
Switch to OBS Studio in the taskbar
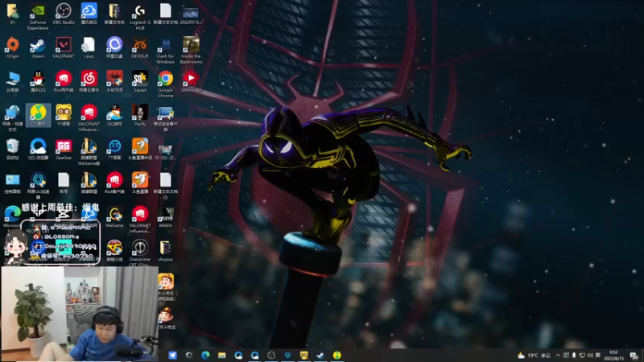click(271, 355)
